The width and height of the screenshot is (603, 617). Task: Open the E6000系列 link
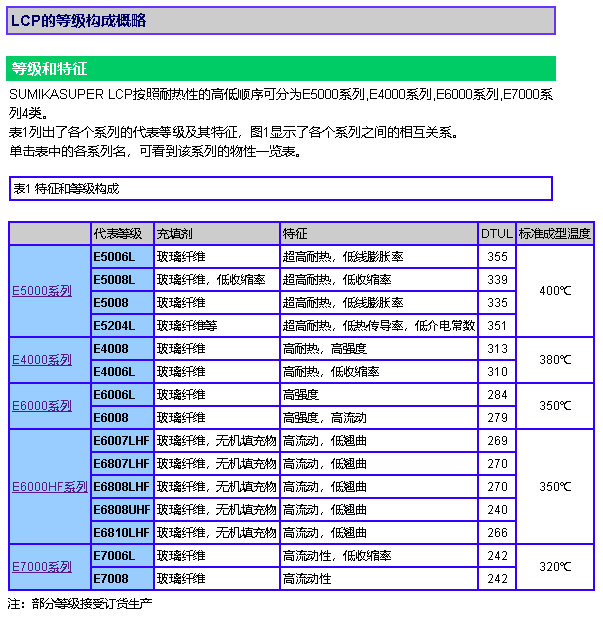point(42,406)
